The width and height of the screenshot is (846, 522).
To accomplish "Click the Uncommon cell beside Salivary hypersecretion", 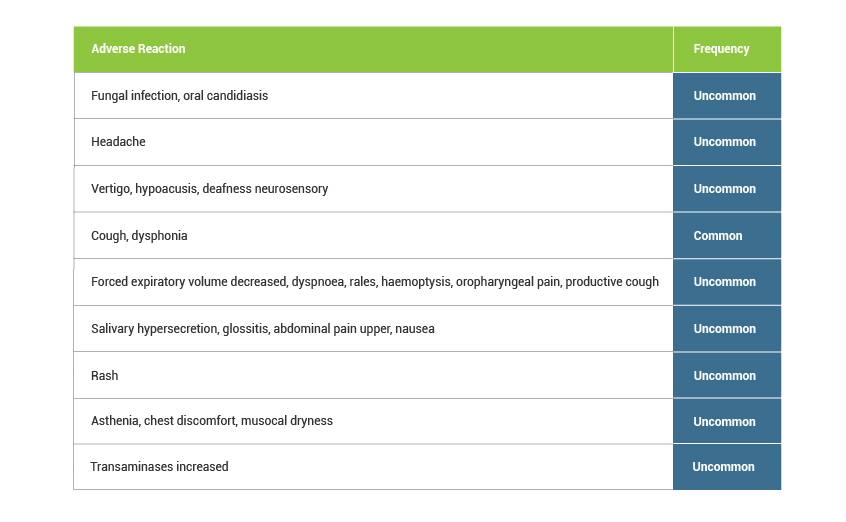I will click(727, 329).
